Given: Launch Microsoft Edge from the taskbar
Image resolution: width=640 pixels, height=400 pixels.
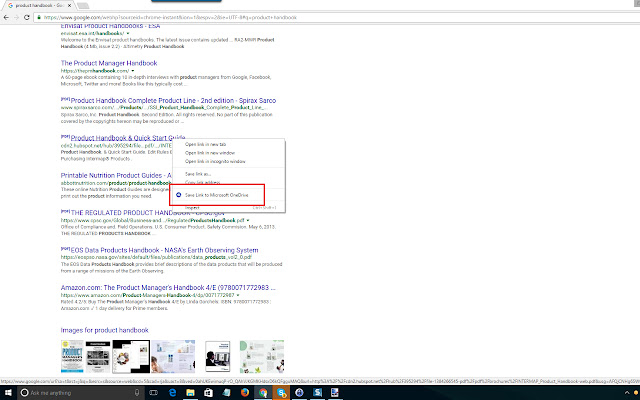Looking at the screenshot, I should [173, 393].
